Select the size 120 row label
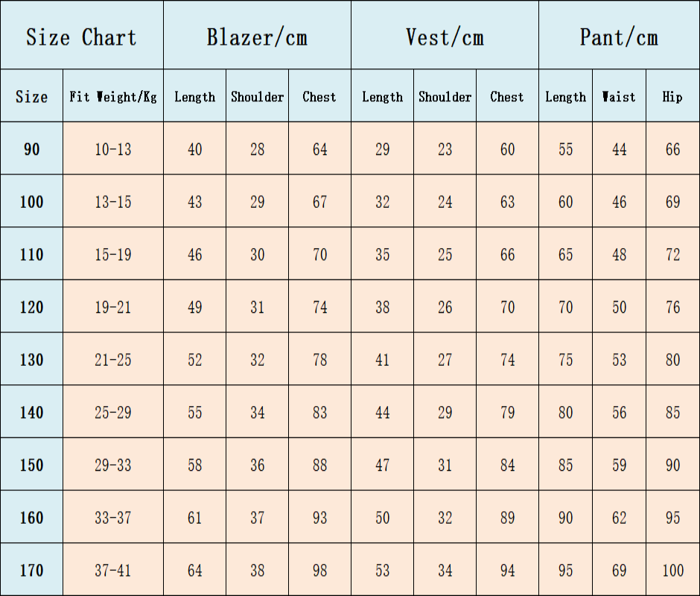The width and height of the screenshot is (700, 596). click(x=32, y=306)
